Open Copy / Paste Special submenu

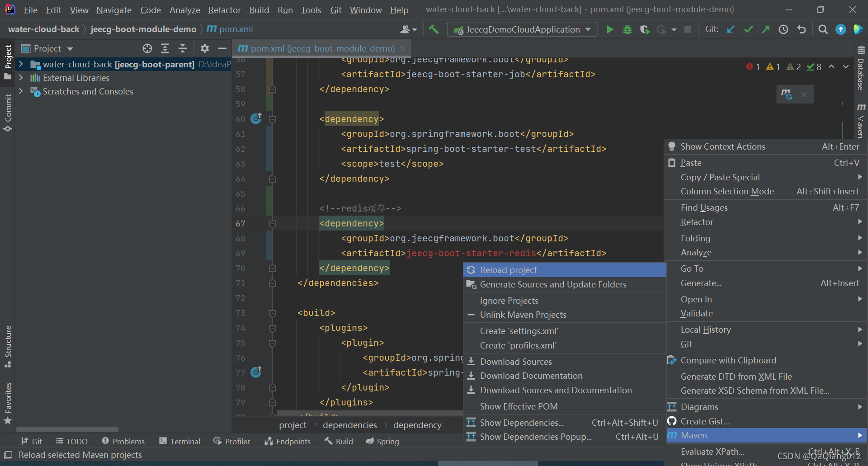766,177
